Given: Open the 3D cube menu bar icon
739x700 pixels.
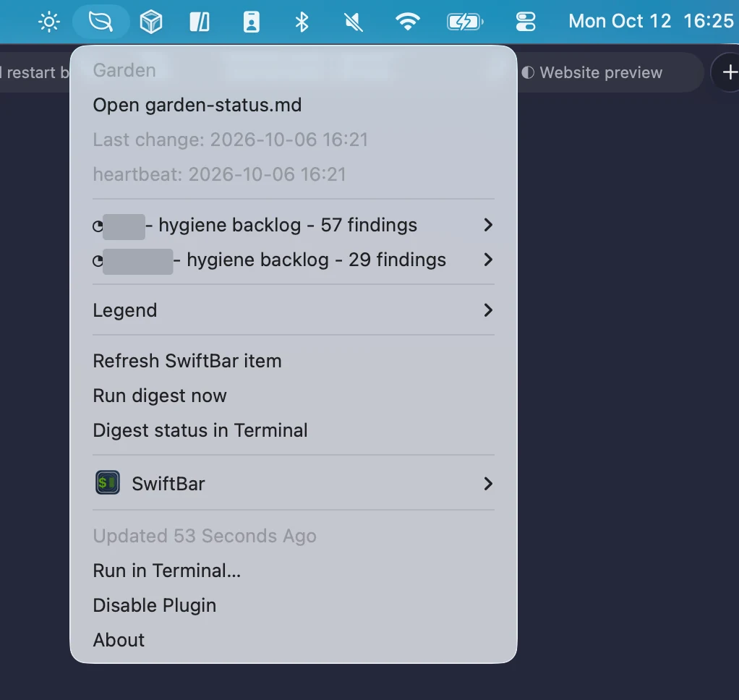Looking at the screenshot, I should click(x=151, y=22).
